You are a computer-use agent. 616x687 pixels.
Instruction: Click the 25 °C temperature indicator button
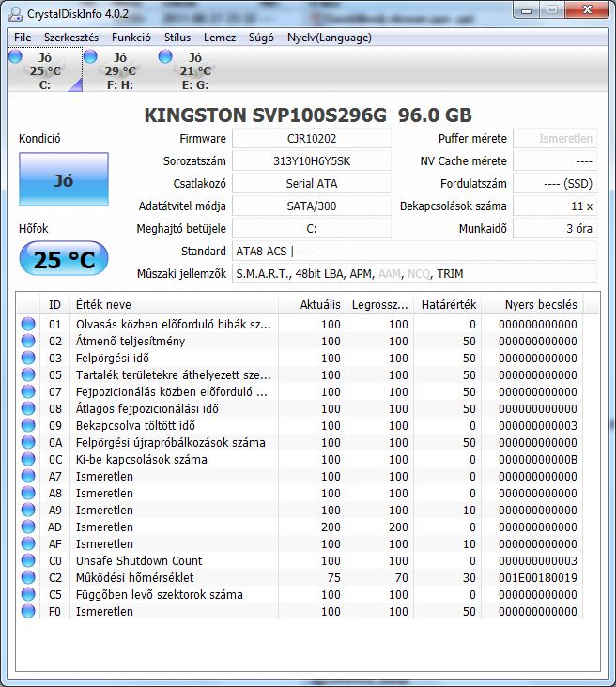(x=64, y=259)
